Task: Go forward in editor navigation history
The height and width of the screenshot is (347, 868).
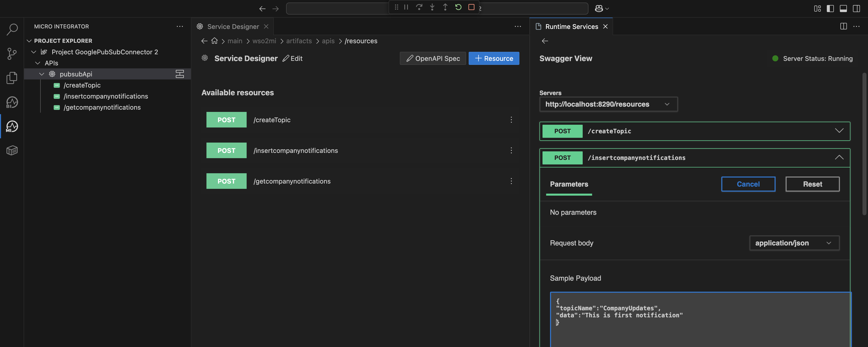Action: (x=276, y=9)
